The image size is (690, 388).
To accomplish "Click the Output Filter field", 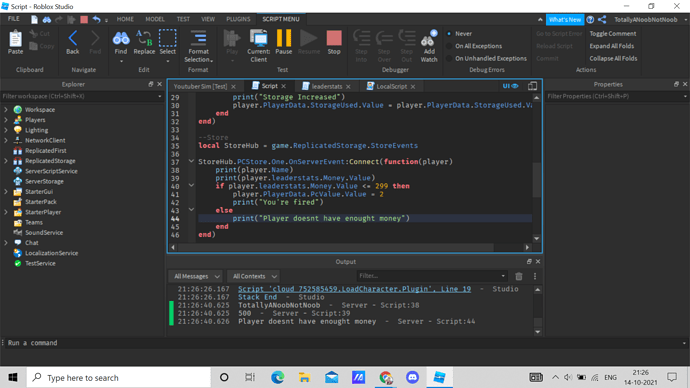I will tap(431, 276).
